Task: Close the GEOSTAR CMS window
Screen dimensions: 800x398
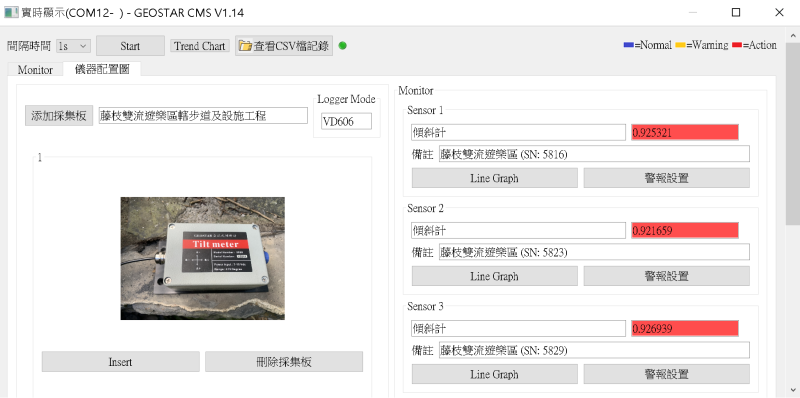Action: 779,12
